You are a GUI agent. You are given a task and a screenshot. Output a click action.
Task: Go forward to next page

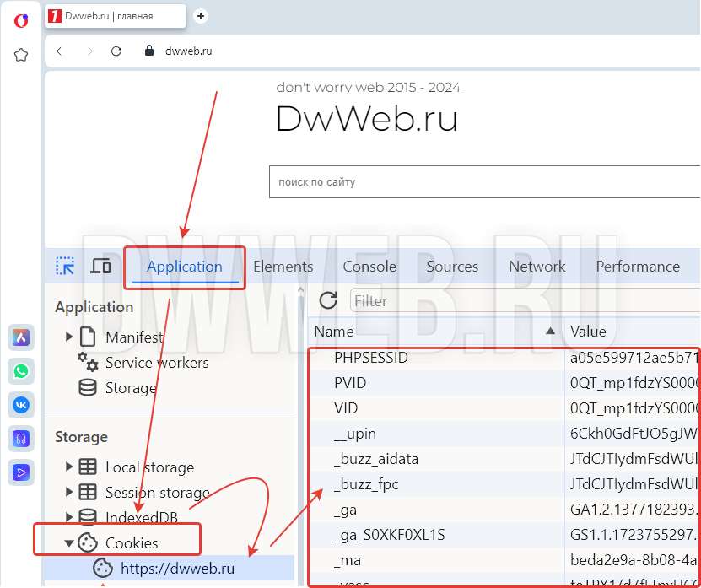[x=90, y=51]
